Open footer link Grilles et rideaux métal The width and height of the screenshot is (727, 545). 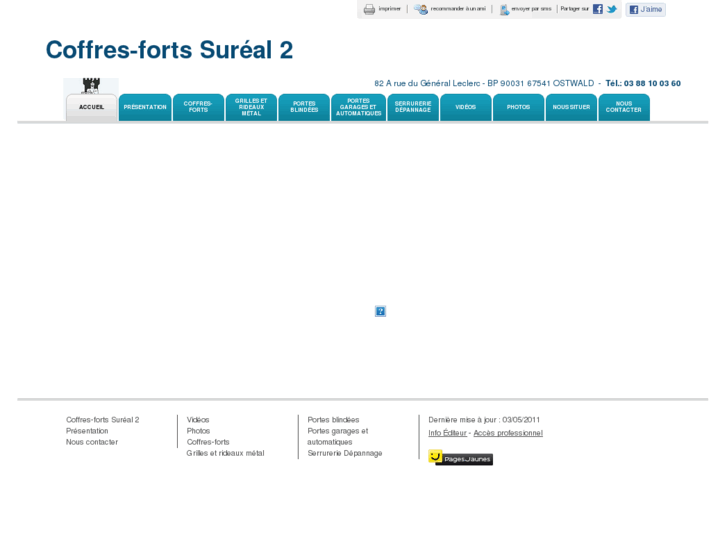click(225, 453)
